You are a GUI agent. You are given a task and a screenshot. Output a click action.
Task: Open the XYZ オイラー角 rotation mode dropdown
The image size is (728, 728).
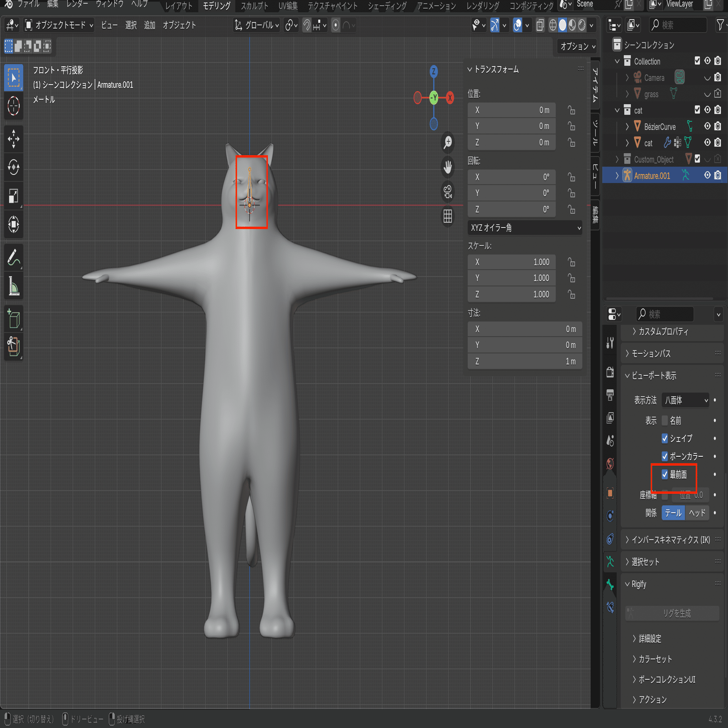click(525, 228)
